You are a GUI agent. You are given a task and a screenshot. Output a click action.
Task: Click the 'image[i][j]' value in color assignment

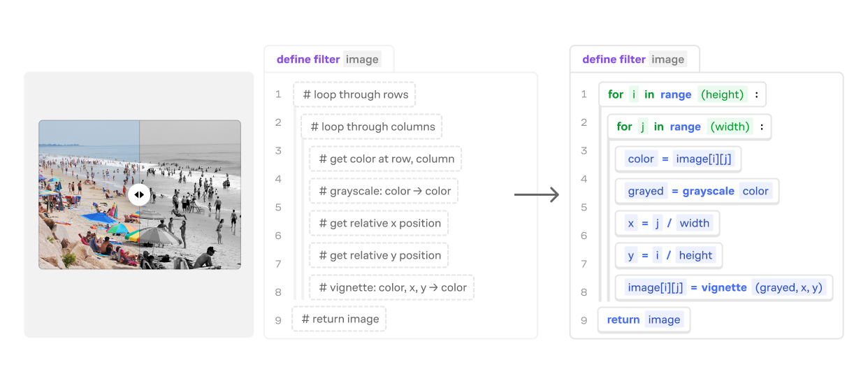pos(703,159)
